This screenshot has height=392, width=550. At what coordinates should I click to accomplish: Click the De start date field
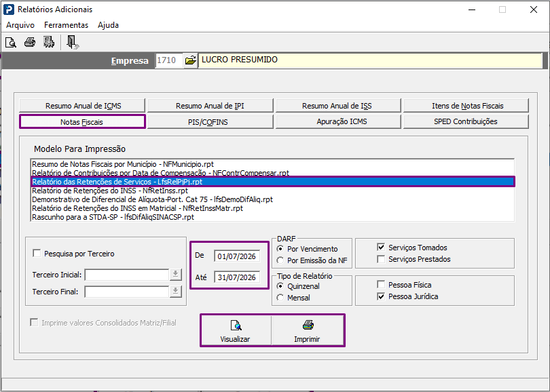[x=237, y=256]
